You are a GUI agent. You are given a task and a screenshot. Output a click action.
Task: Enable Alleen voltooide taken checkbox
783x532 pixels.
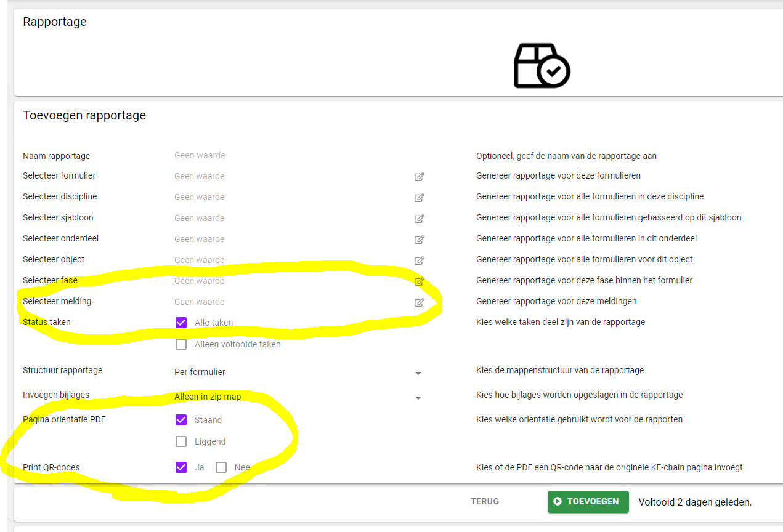(181, 344)
